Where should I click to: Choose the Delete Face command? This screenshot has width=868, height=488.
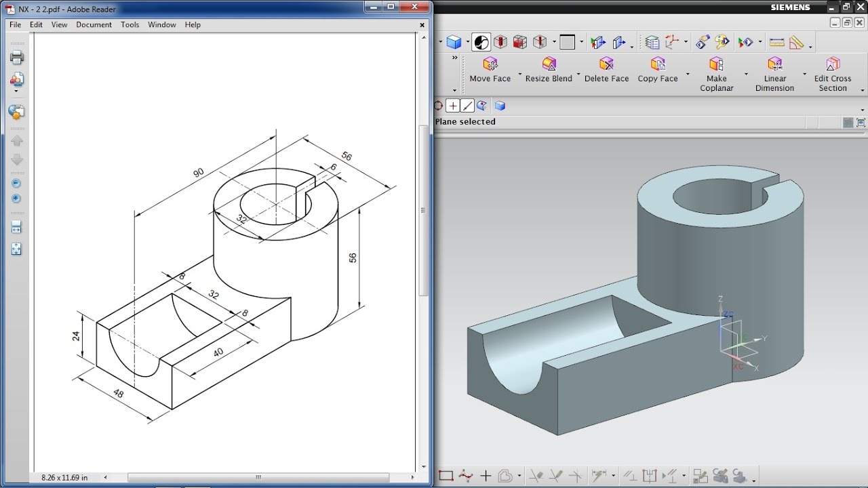pyautogui.click(x=606, y=70)
